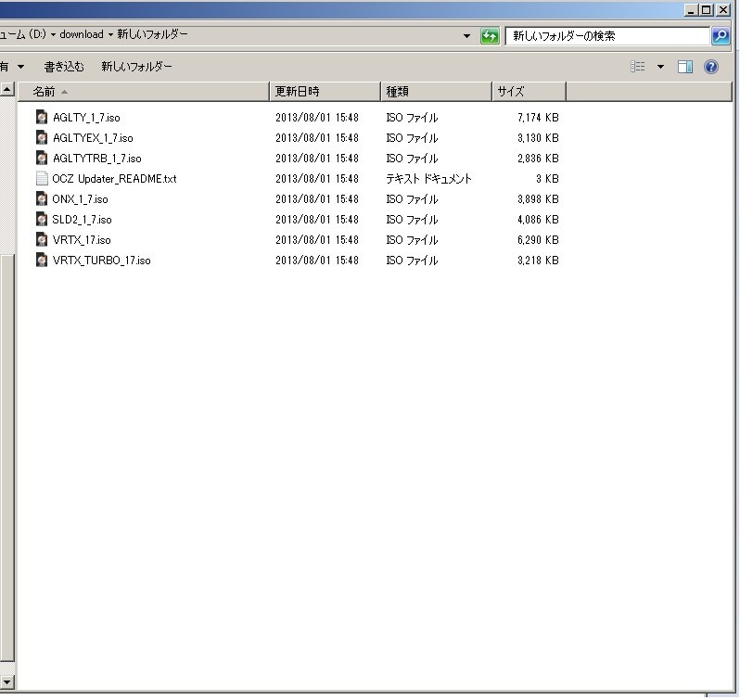Click the VRTX_17.iso file icon

[x=42, y=239]
